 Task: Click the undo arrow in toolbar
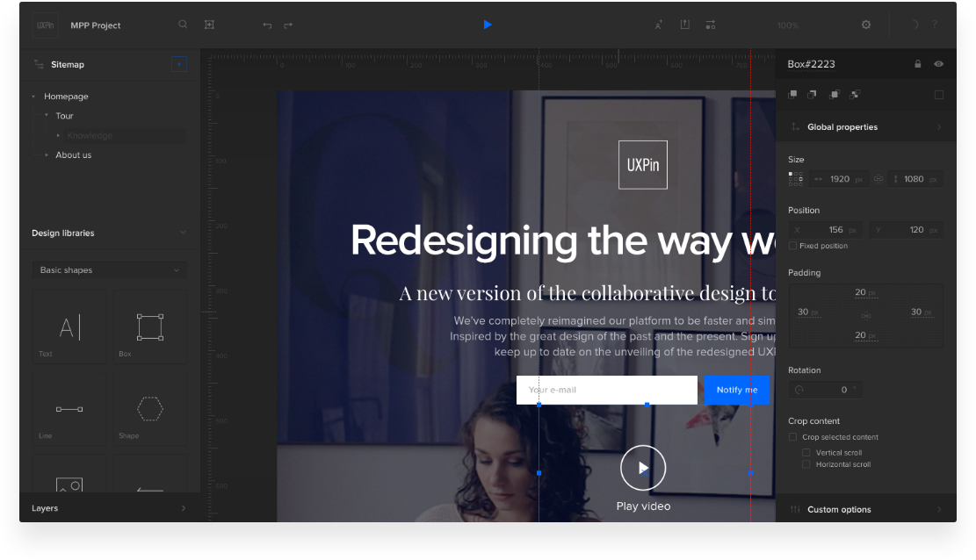(x=267, y=25)
